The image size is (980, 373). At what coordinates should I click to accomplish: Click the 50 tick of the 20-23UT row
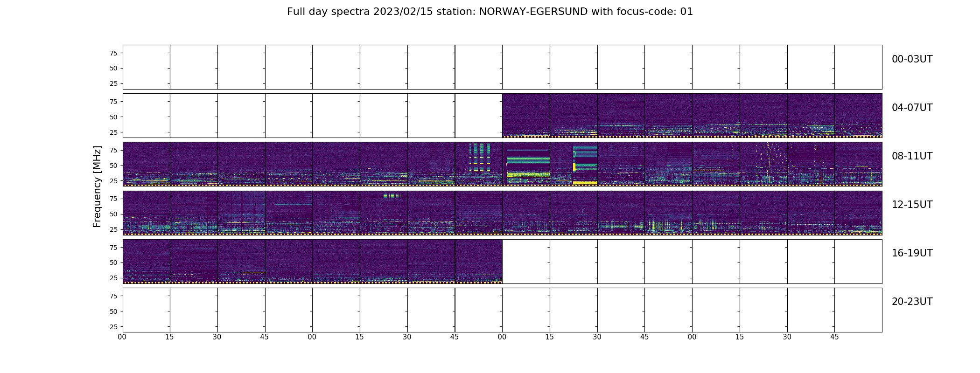pyautogui.click(x=113, y=311)
